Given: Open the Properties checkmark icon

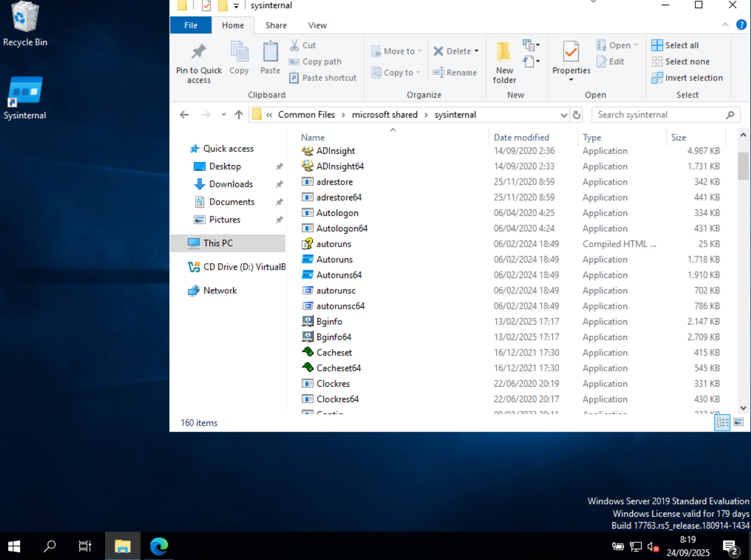Looking at the screenshot, I should (x=571, y=53).
